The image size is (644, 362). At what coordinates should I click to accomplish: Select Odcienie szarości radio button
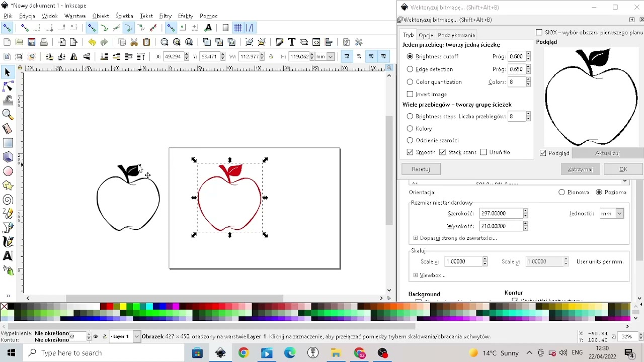410,140
